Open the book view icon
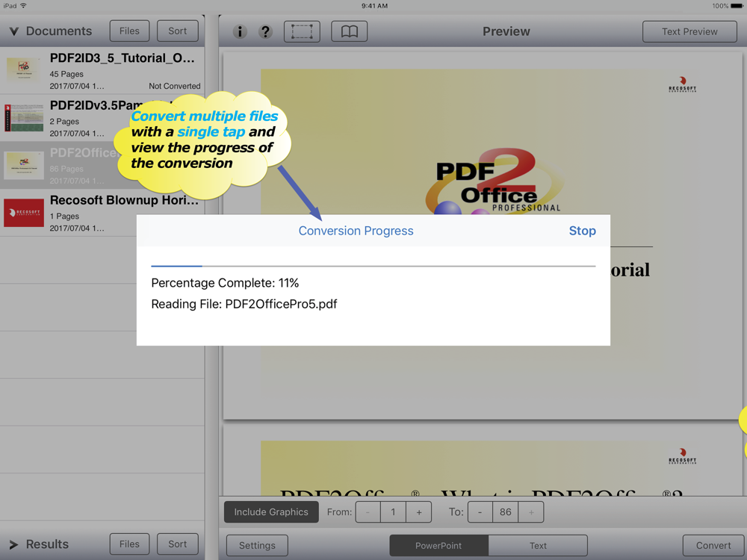Image resolution: width=747 pixels, height=560 pixels. pyautogui.click(x=349, y=31)
